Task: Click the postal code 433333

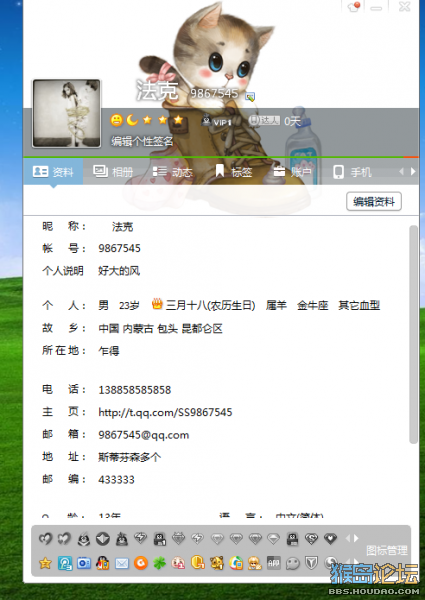Action: 116,479
